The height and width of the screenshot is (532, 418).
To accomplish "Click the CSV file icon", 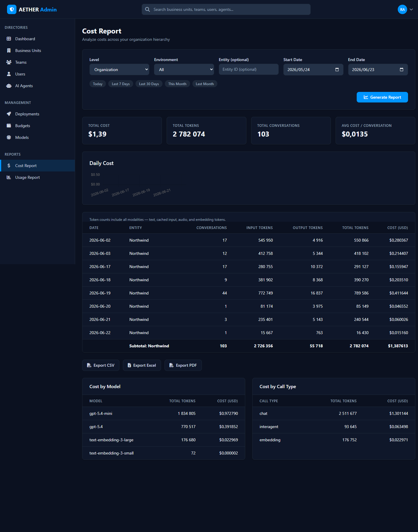I will 89,365.
